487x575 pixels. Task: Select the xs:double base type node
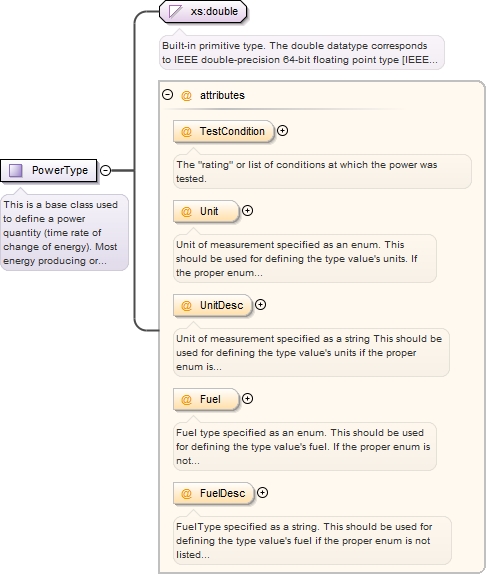203,11
